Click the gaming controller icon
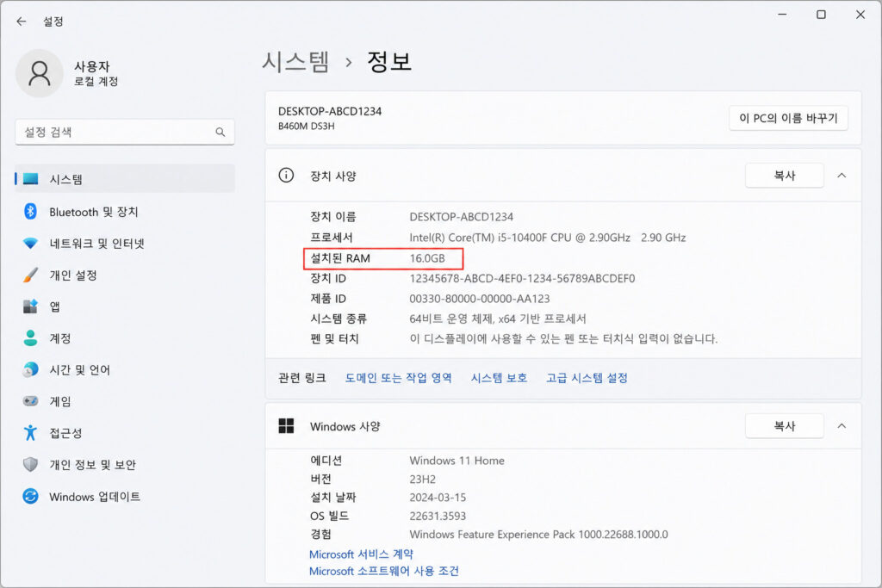Viewport: 882px width, 588px height. [x=30, y=401]
